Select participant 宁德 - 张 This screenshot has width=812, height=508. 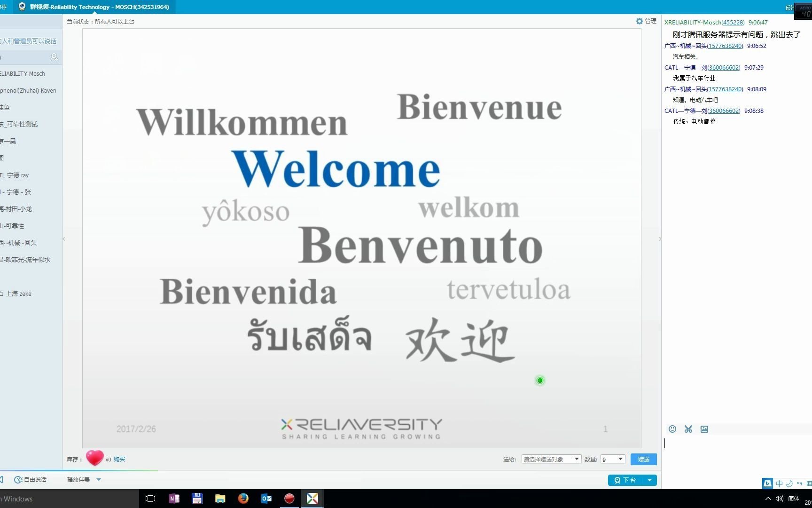31,192
